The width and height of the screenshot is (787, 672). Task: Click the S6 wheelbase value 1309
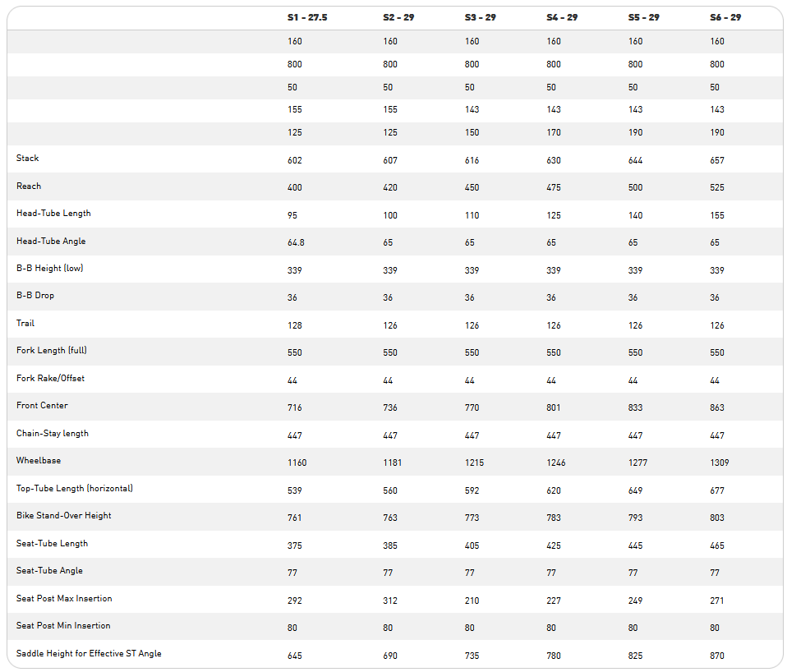(720, 463)
